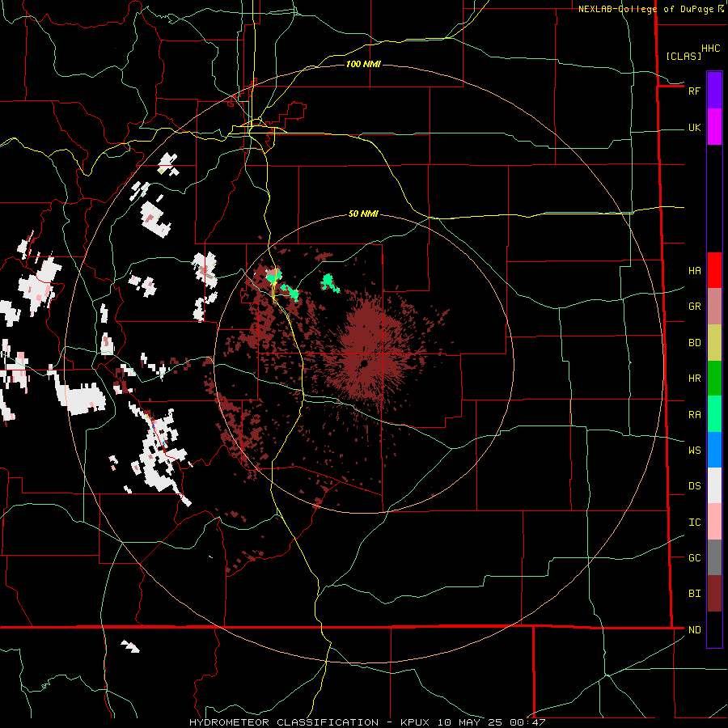This screenshot has height=728, width=728.
Task: Click the HR legend label
Action: pyautogui.click(x=694, y=379)
